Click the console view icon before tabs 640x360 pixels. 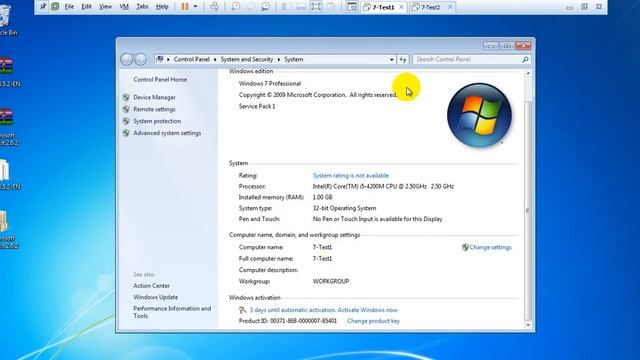click(351, 7)
